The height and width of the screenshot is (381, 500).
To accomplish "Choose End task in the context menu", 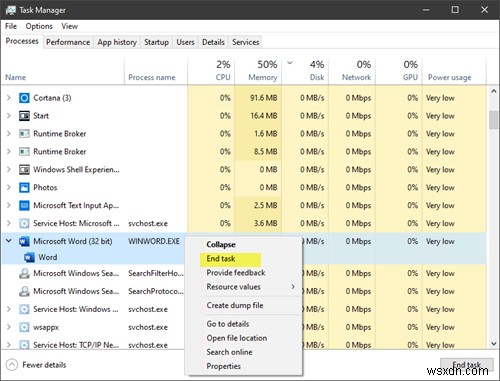I will pos(243,259).
